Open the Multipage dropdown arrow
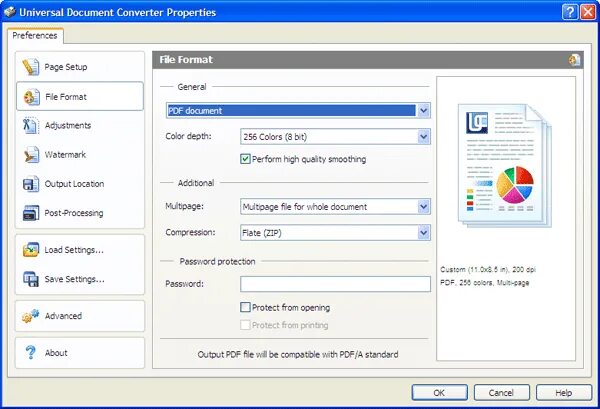This screenshot has width=600, height=409. 423,207
